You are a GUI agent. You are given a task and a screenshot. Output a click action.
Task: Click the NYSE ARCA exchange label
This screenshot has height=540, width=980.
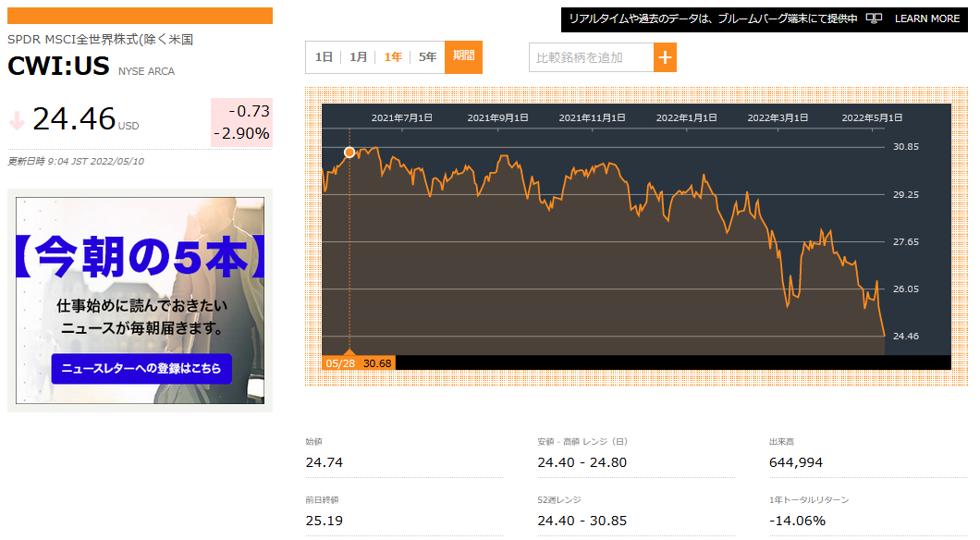click(146, 71)
